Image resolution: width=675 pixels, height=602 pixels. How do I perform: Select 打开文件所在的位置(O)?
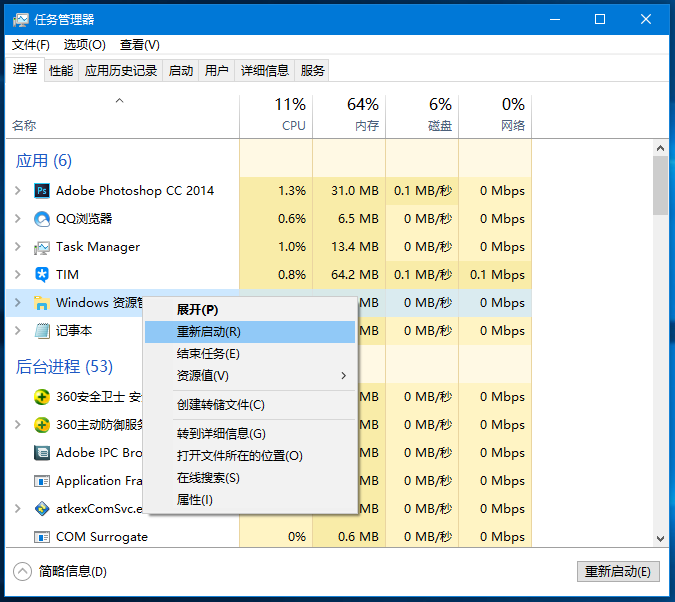[250, 456]
